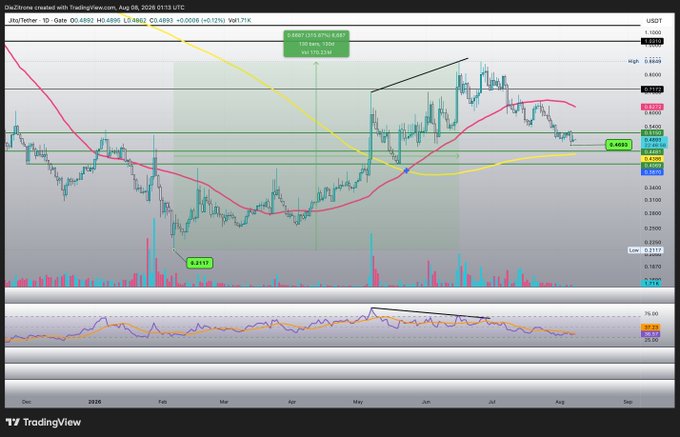Click Sep on the time axis
This screenshot has width=680, height=437.
pyautogui.click(x=628, y=402)
